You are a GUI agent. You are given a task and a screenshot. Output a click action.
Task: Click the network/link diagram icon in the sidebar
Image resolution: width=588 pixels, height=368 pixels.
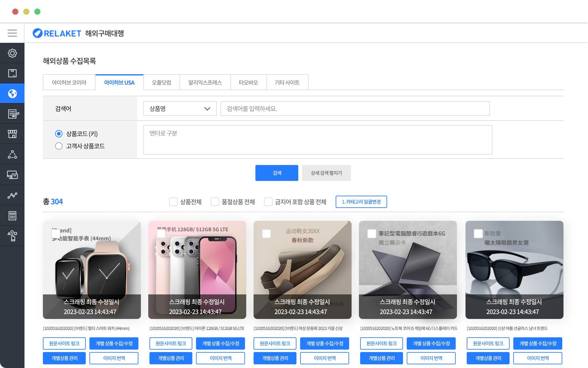pos(12,154)
